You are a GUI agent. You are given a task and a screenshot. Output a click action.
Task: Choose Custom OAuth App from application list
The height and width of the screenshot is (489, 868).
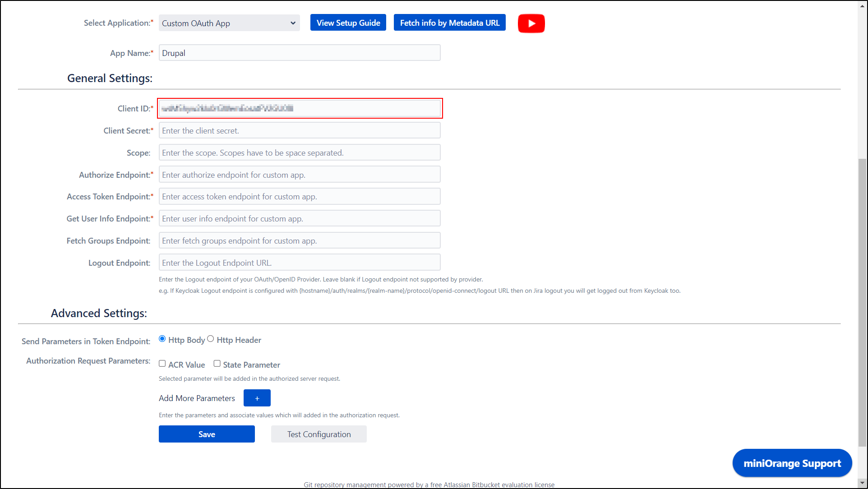[196, 23]
